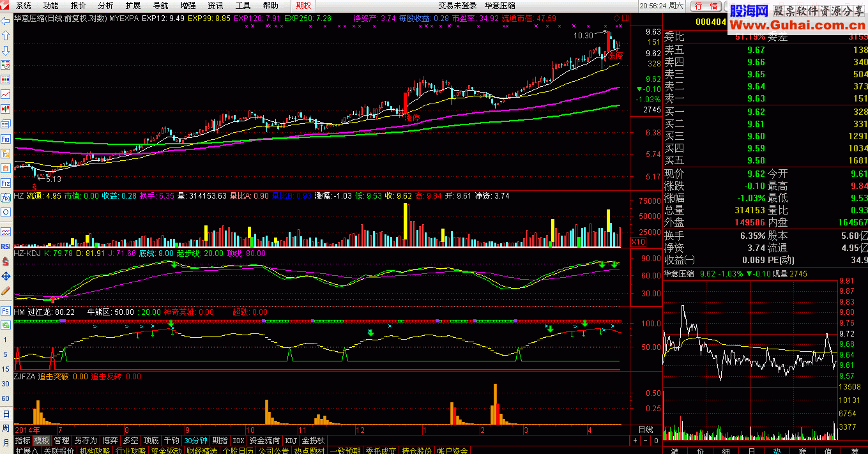Click the red S dollar sign icon
Viewport: 868px width, 454px height.
[6, 261]
